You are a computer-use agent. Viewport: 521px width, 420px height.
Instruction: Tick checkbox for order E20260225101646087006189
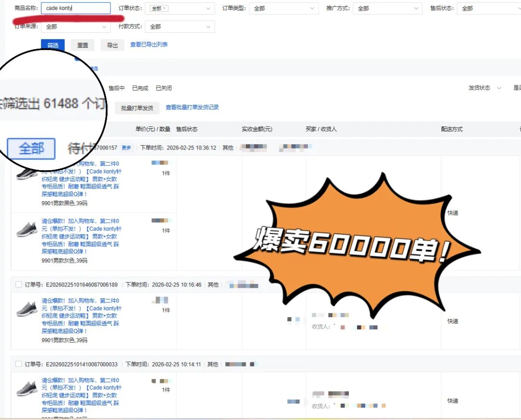point(19,285)
